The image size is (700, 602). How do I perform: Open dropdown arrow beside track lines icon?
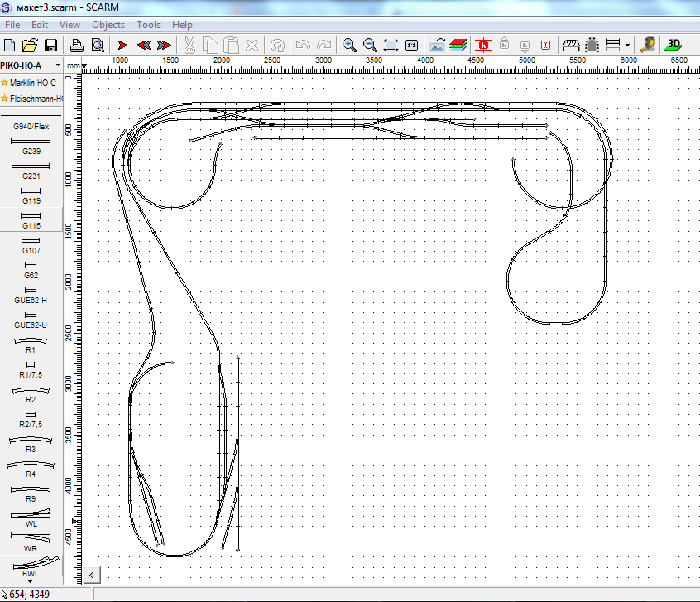[x=627, y=45]
